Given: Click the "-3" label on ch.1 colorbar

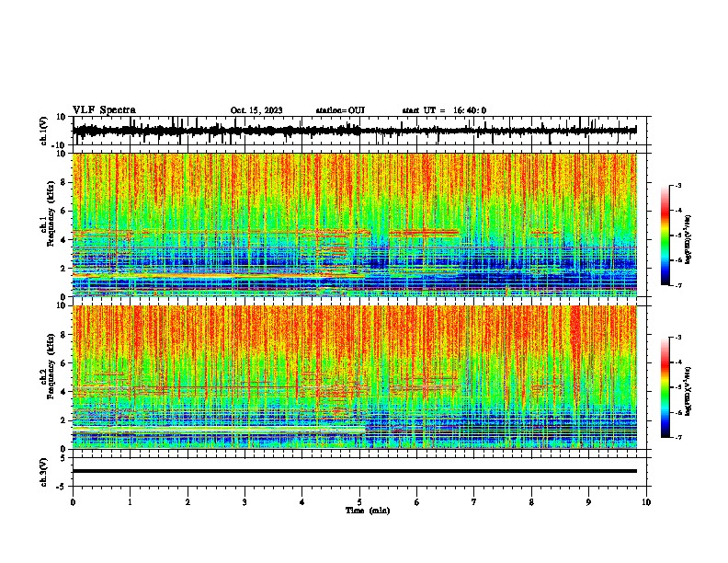Looking at the screenshot, I should [x=678, y=185].
